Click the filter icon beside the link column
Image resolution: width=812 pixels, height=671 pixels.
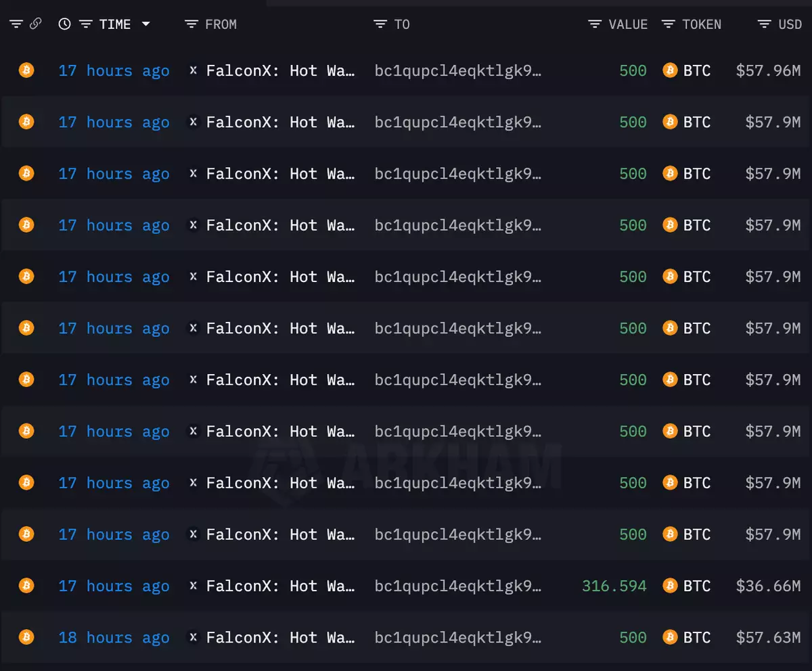click(16, 24)
